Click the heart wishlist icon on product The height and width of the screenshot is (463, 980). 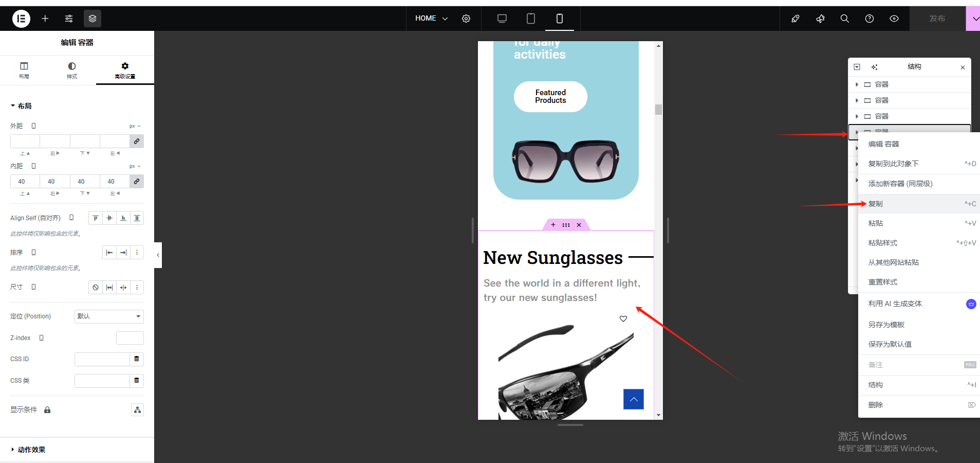coord(623,319)
